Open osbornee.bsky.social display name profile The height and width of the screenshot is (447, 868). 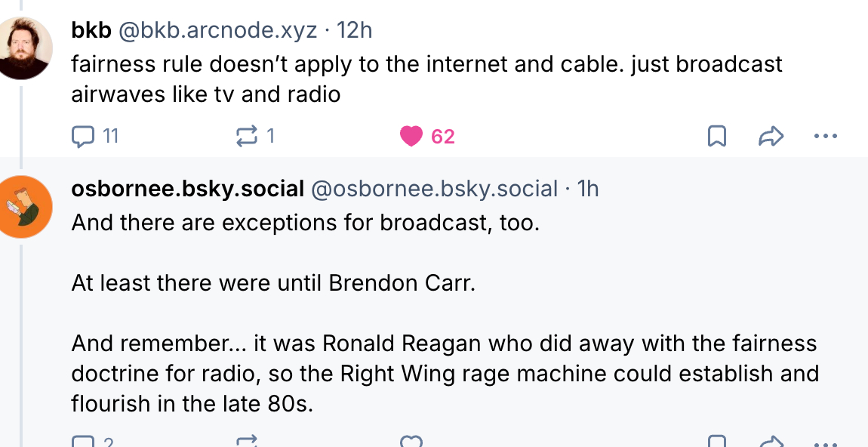pos(187,189)
